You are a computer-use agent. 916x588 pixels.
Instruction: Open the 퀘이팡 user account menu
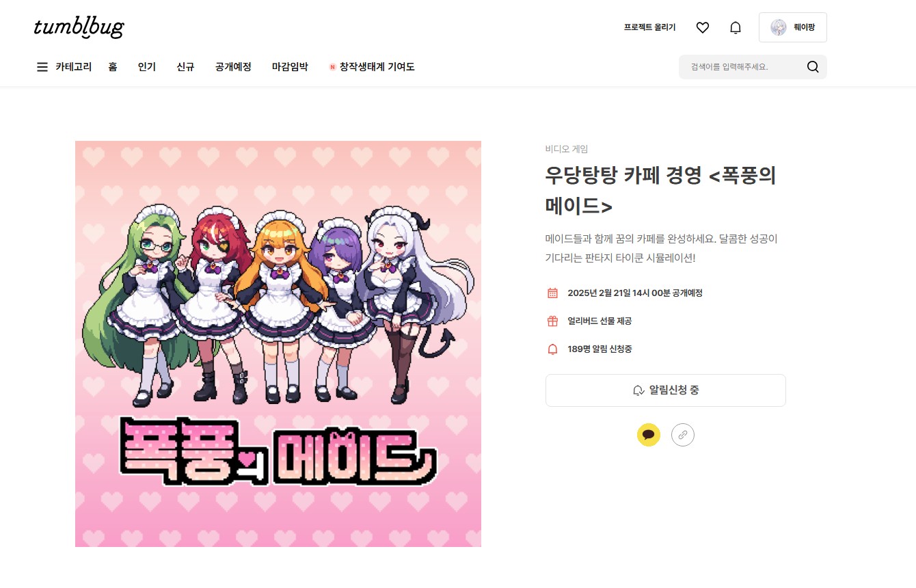[793, 27]
